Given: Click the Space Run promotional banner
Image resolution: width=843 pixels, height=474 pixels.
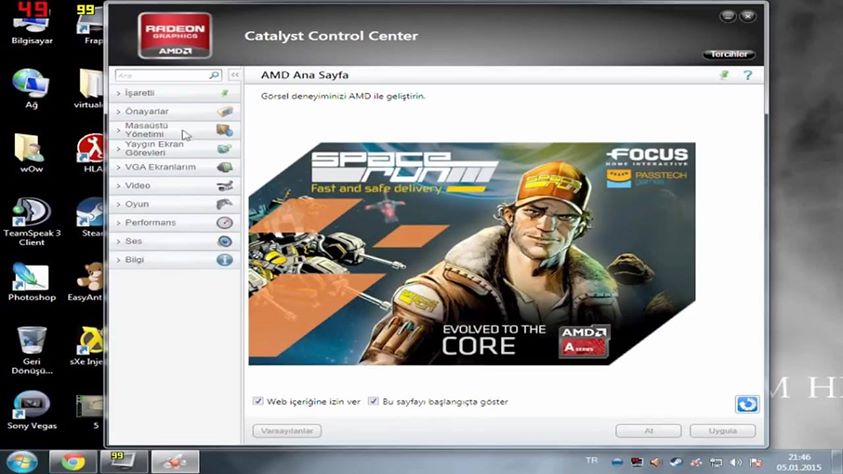Looking at the screenshot, I should 471,254.
